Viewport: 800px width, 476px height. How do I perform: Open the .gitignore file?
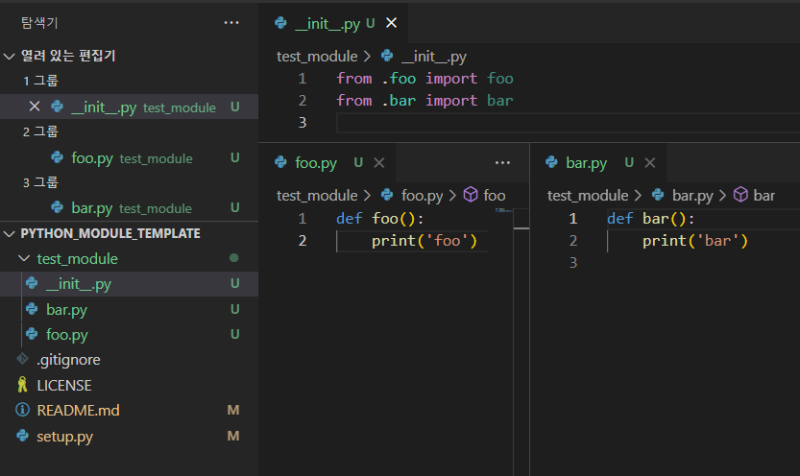pos(68,360)
